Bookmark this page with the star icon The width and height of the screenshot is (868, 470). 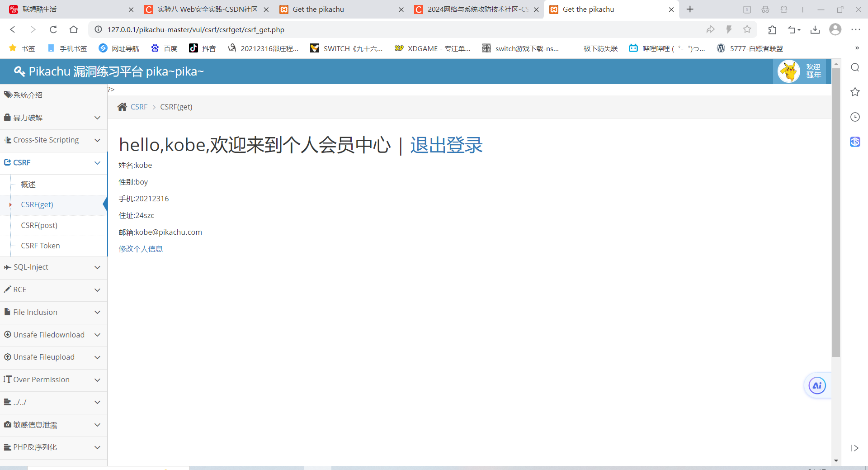coord(747,29)
